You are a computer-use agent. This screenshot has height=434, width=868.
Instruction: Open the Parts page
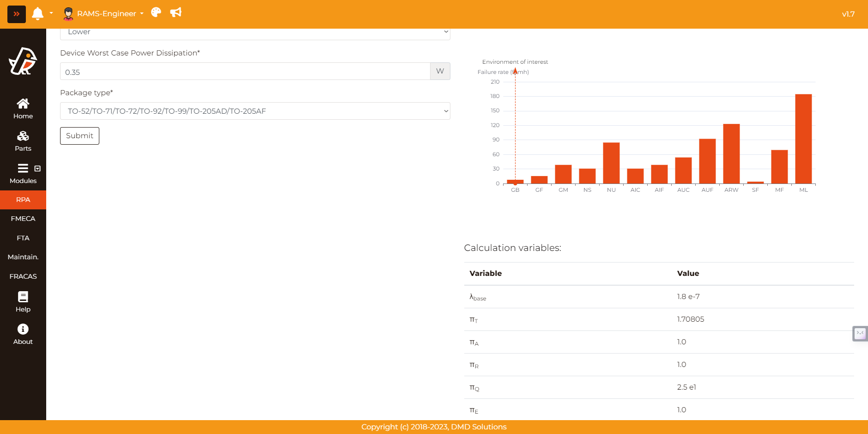pos(23,141)
